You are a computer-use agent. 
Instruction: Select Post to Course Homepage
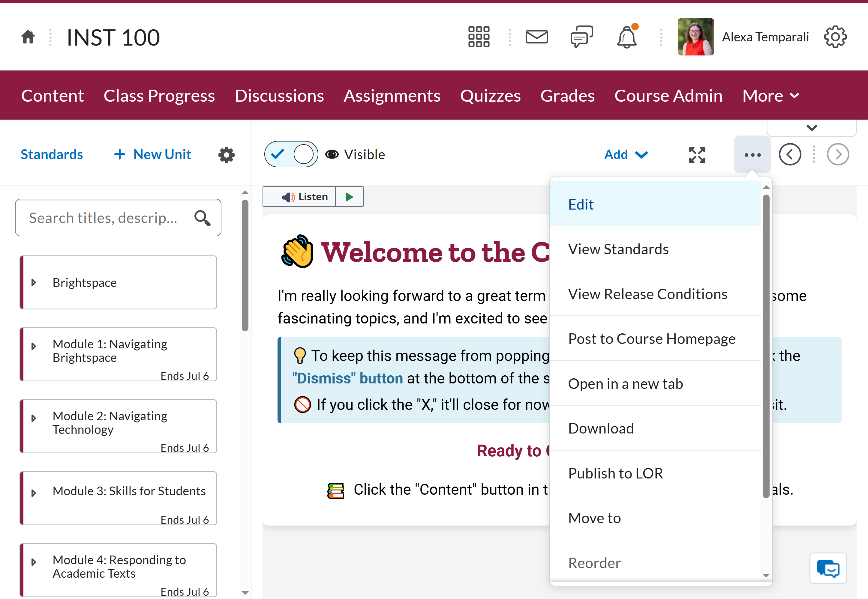655,338
